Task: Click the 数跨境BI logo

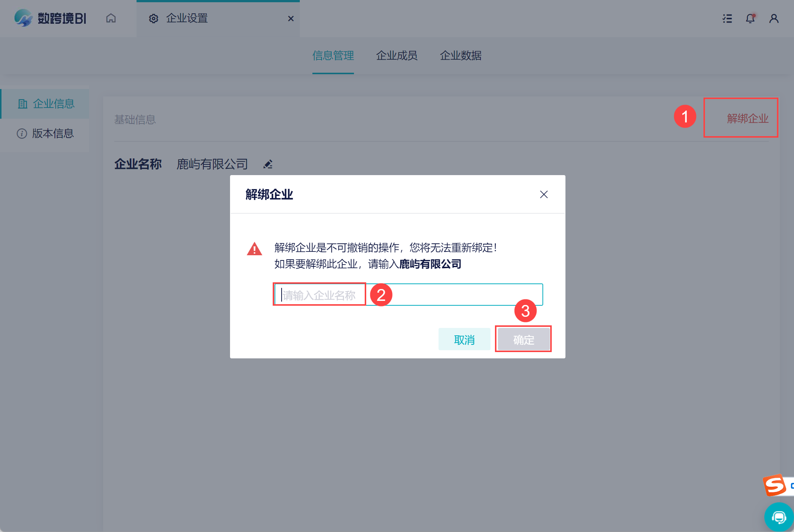Action: (x=50, y=18)
